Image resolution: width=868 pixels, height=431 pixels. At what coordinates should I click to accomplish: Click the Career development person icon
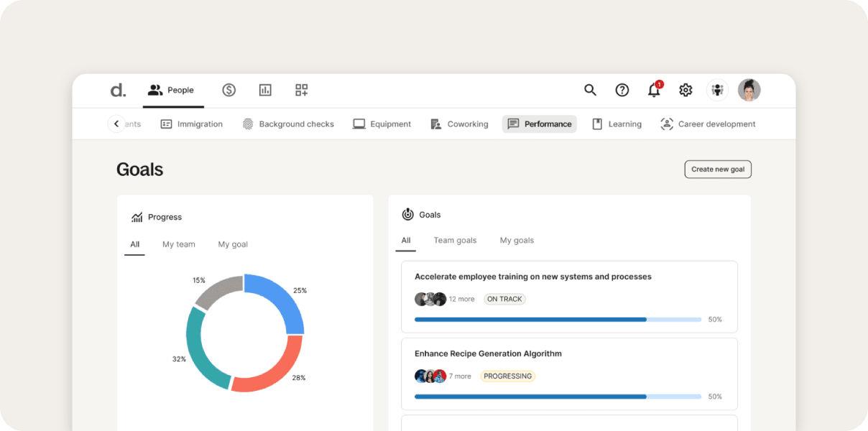tap(667, 124)
